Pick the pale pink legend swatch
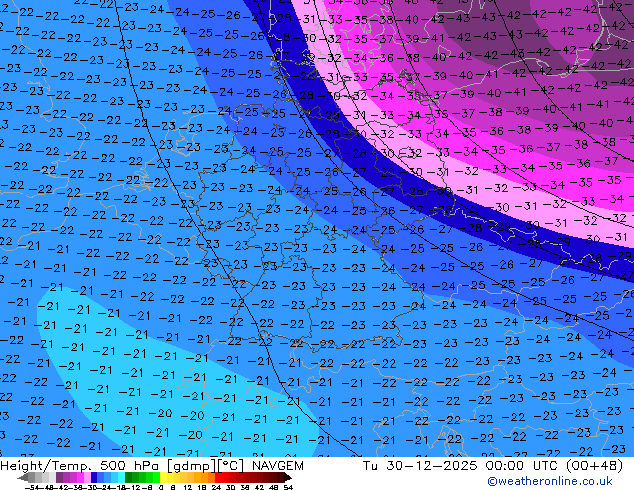634x490 pixels. (x=87, y=477)
